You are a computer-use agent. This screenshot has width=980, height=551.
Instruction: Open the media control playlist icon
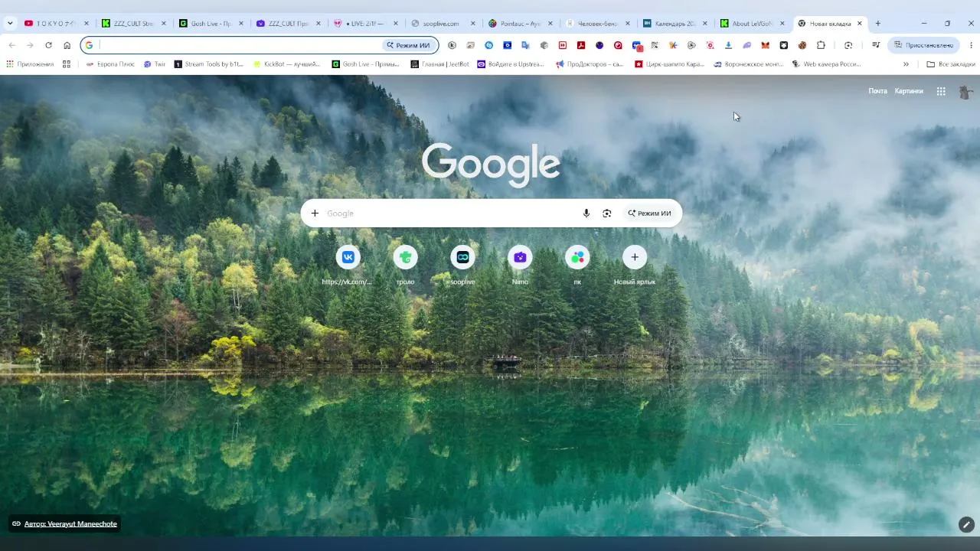[x=876, y=45]
